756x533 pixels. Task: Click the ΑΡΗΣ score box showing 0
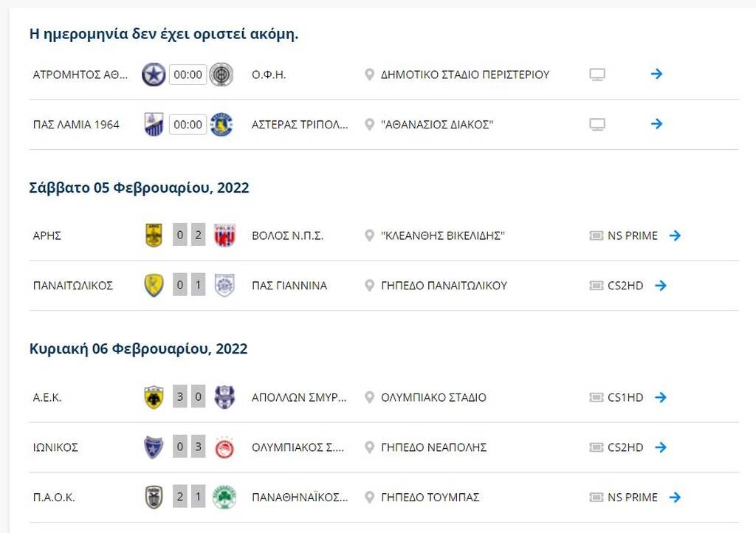coord(181,235)
